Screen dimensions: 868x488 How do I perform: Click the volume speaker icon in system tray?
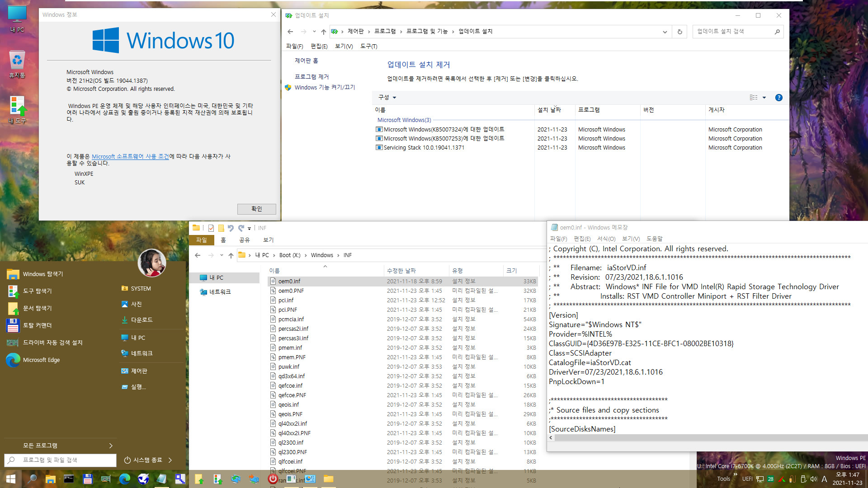[814, 479]
